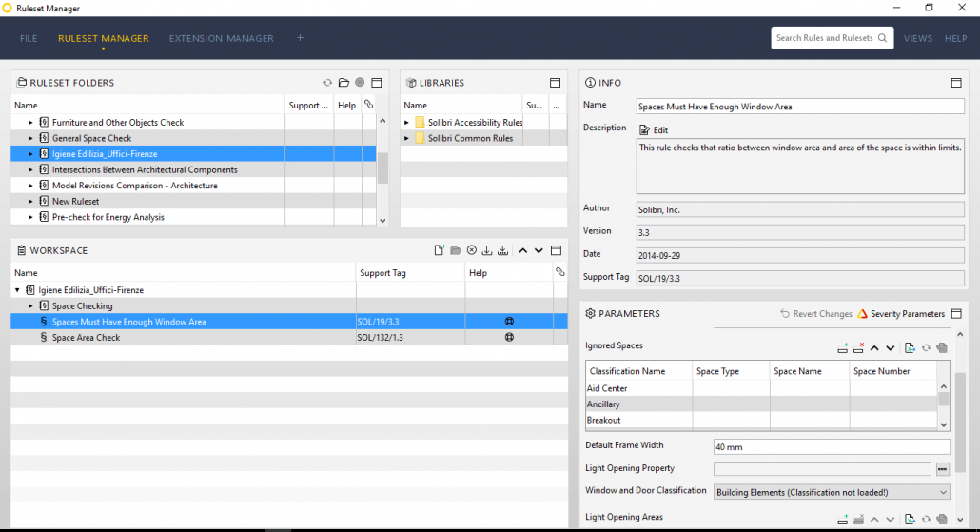Image resolution: width=980 pixels, height=532 pixels.
Task: Create new ruleset in Workspace toolbar
Action: point(440,250)
